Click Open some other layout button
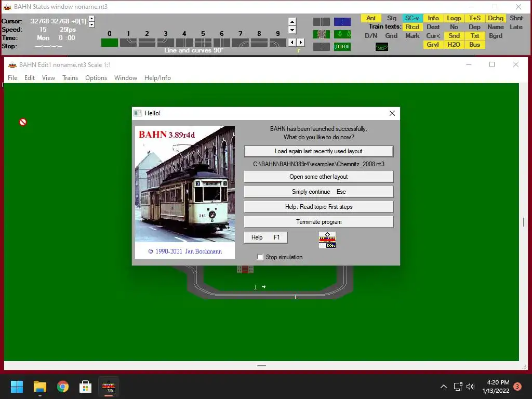The height and width of the screenshot is (399, 532). (x=318, y=177)
